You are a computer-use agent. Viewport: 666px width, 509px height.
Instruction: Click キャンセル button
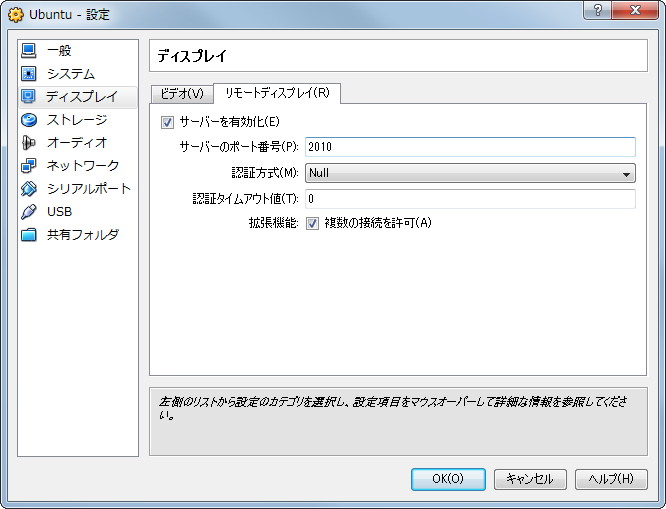click(x=530, y=479)
